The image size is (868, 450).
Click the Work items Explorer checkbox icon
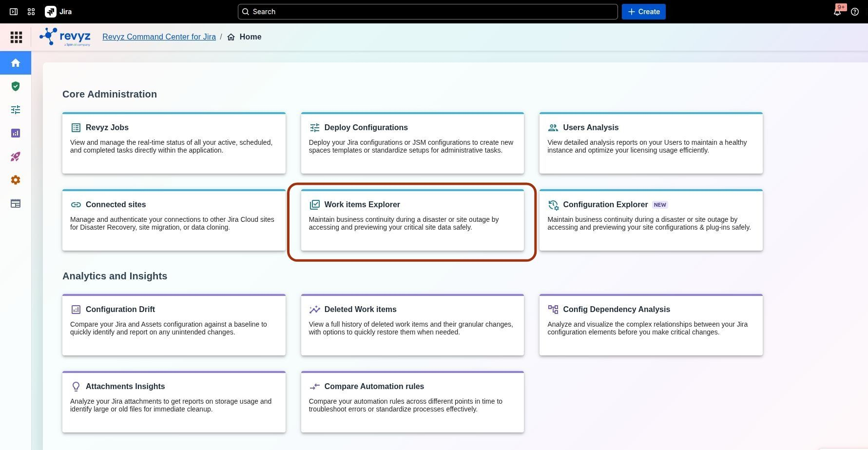(315, 205)
